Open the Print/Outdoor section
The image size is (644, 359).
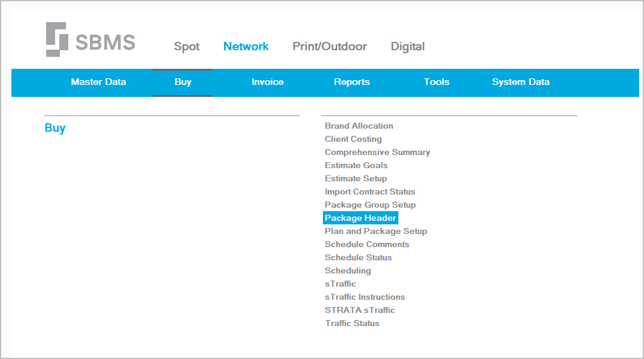[x=329, y=46]
